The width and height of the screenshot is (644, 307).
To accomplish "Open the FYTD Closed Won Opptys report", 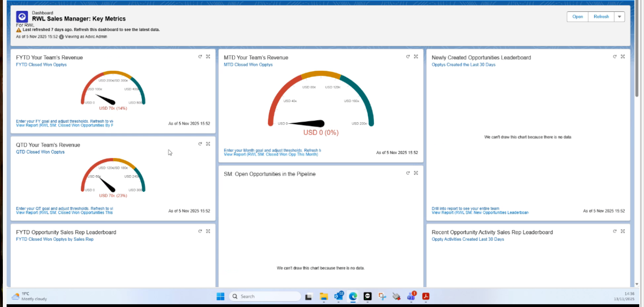I will click(41, 64).
